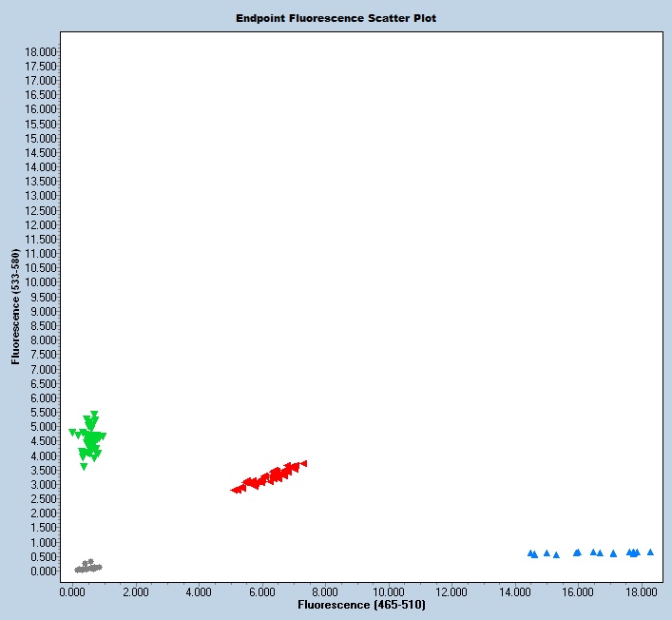The image size is (672, 620).
Task: Select the upper-right end of the red cluster
Action: pyautogui.click(x=303, y=463)
